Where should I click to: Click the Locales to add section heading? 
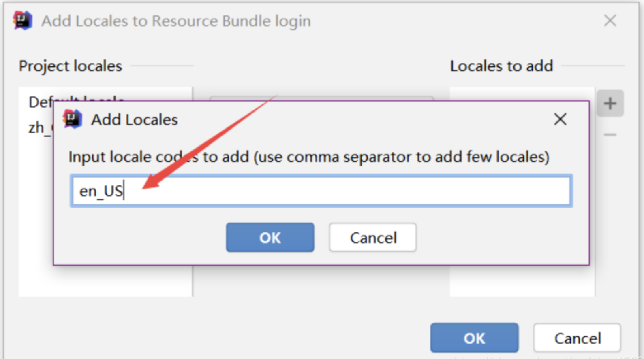pyautogui.click(x=501, y=66)
